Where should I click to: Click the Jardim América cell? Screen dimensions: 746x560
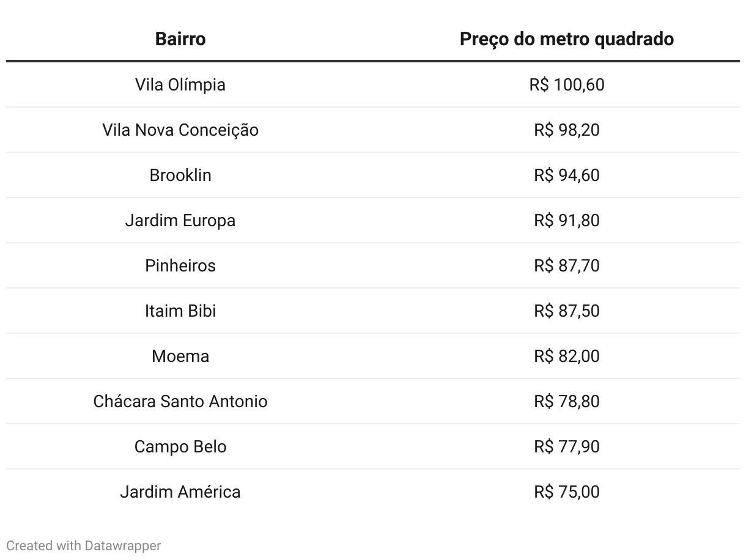tap(180, 492)
